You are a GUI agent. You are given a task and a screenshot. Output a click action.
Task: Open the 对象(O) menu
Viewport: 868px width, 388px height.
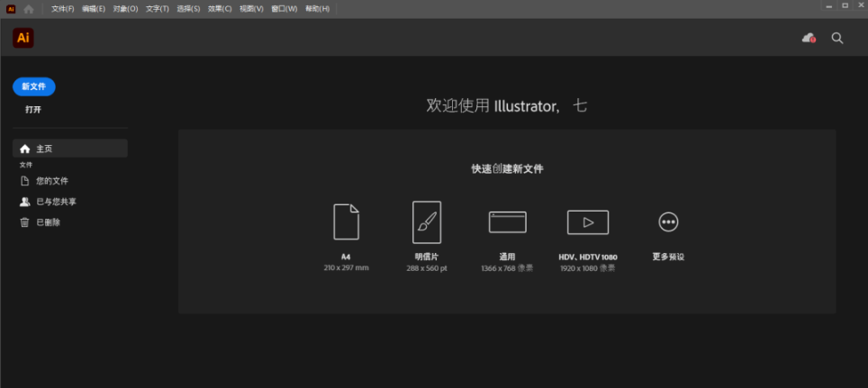pos(126,8)
